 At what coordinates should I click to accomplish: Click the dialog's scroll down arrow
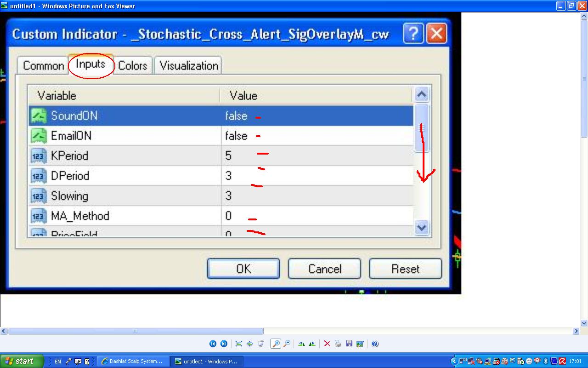coord(422,227)
